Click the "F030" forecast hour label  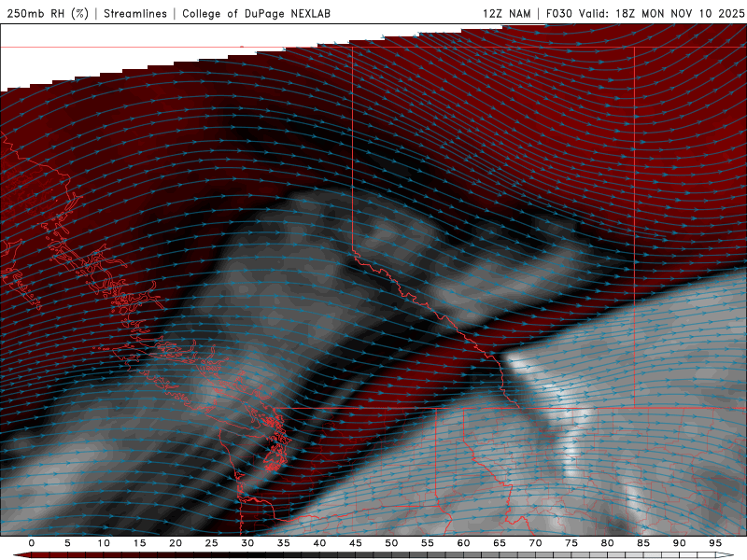[558, 13]
